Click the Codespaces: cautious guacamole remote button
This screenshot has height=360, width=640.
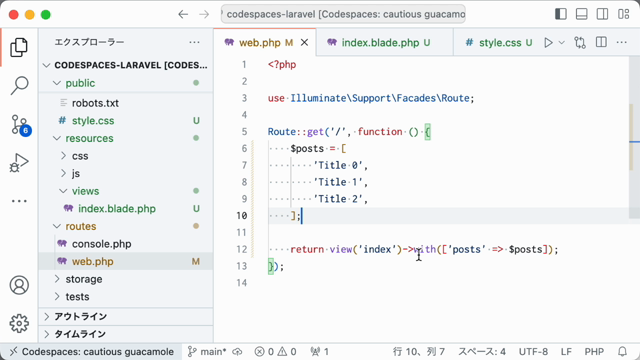tap(91, 351)
